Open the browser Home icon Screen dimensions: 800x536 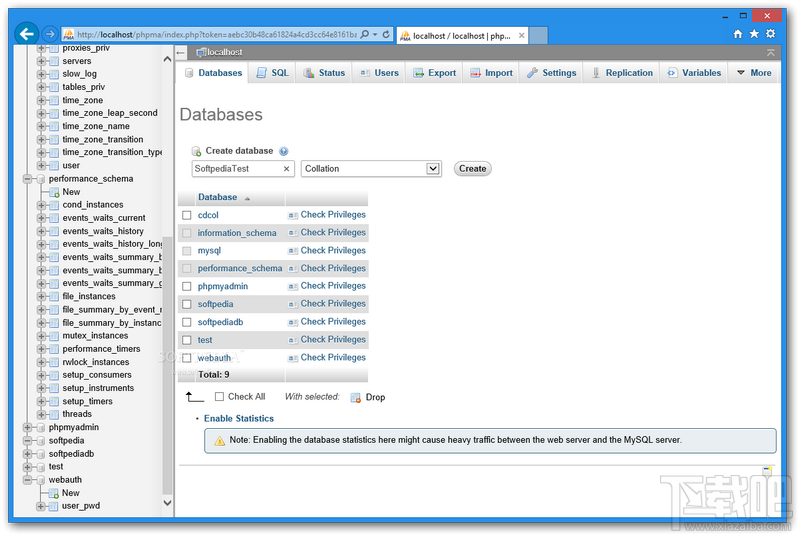[738, 34]
